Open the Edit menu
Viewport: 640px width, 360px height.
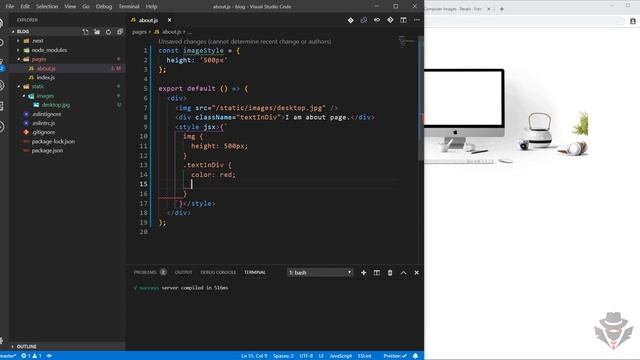[25, 7]
